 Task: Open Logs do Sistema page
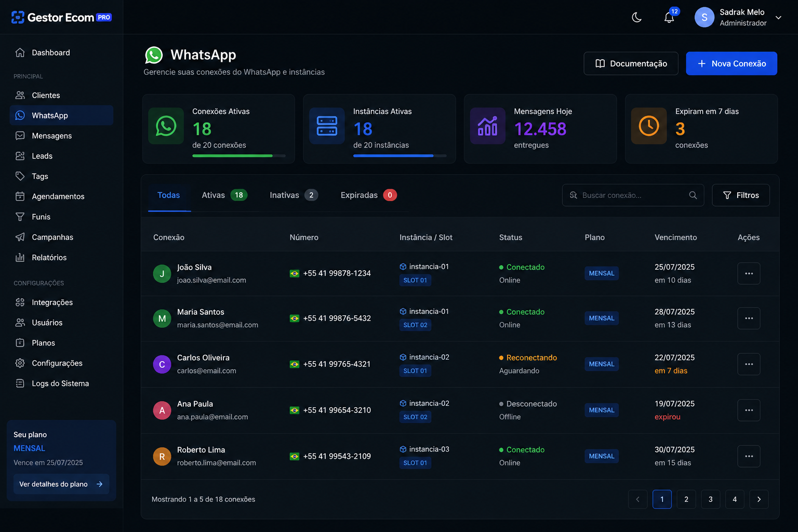click(61, 383)
